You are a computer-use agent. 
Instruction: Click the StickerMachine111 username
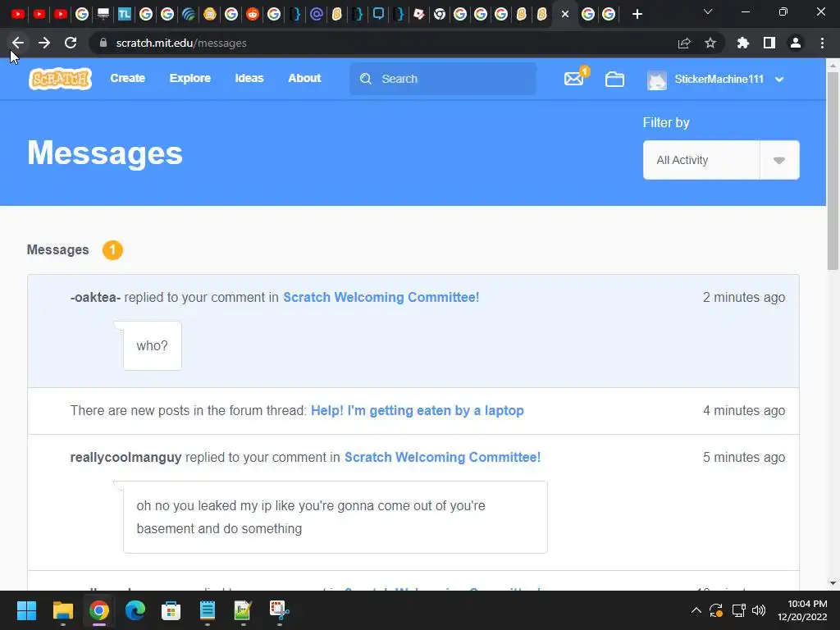point(719,80)
